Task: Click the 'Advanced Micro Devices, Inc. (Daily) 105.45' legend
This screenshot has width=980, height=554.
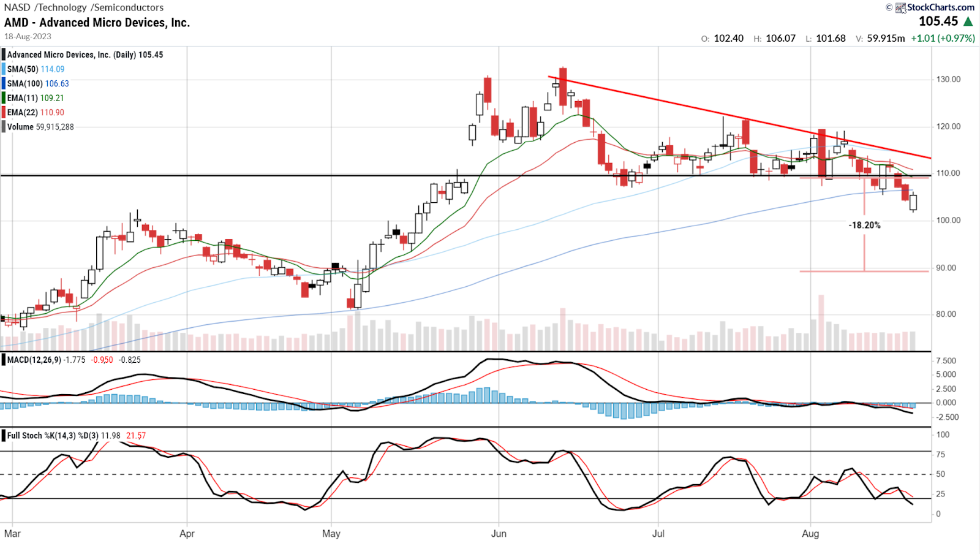Action: coord(85,55)
